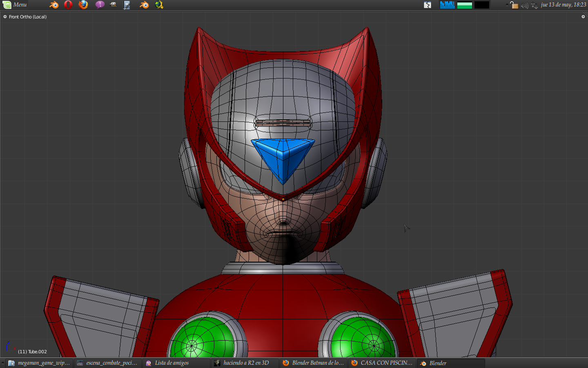Click the open padlock tray icon

coord(514,5)
